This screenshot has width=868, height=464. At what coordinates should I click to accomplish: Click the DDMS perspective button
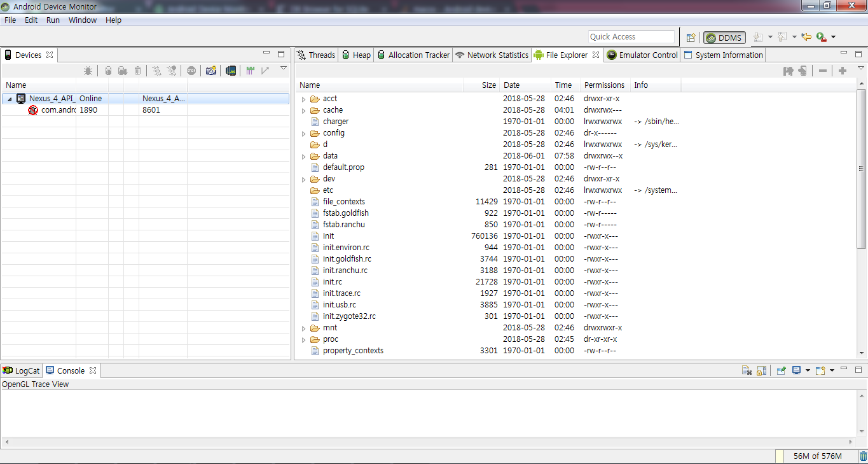724,38
